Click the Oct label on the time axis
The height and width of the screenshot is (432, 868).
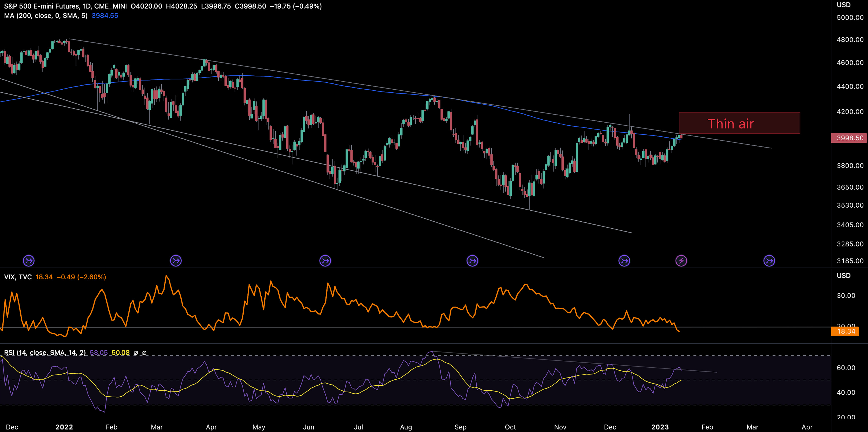[x=510, y=427]
